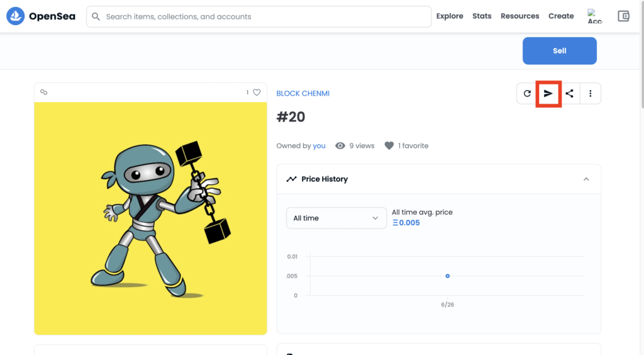
Task: Click the 0.005 average price value
Action: (406, 223)
